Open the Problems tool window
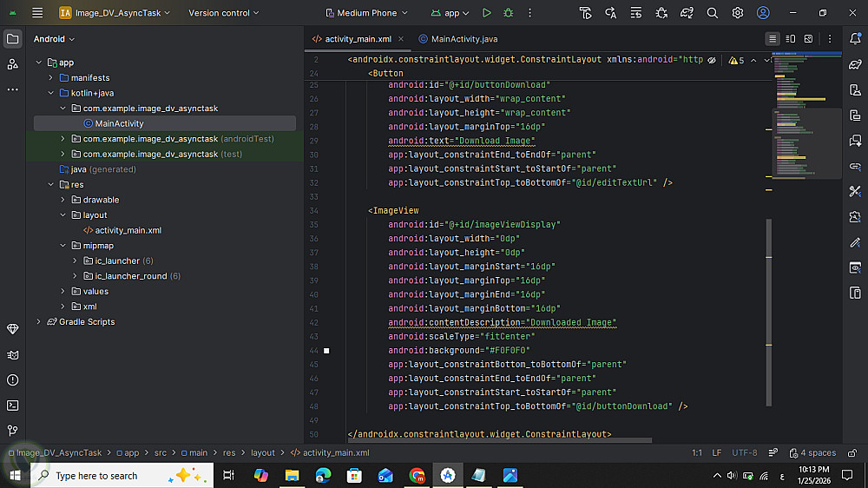The image size is (868, 488). tap(13, 380)
